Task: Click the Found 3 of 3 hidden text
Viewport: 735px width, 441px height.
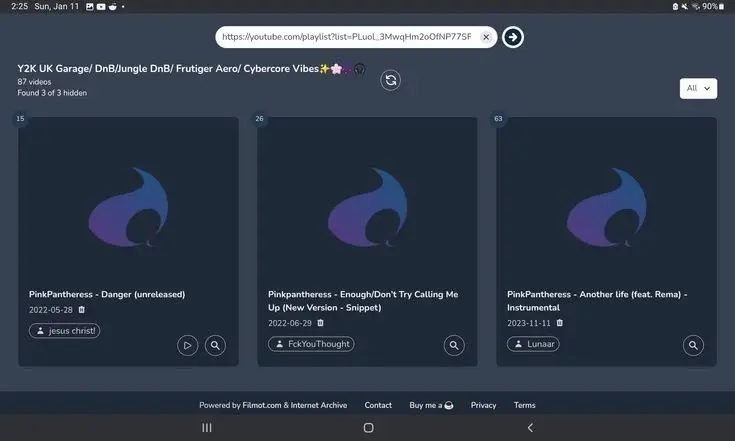Action: [52, 93]
